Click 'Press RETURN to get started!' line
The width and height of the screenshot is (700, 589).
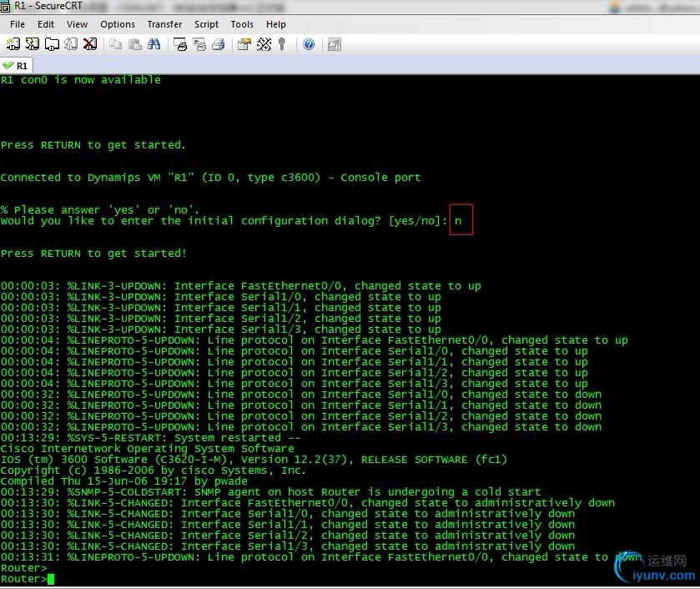click(93, 254)
